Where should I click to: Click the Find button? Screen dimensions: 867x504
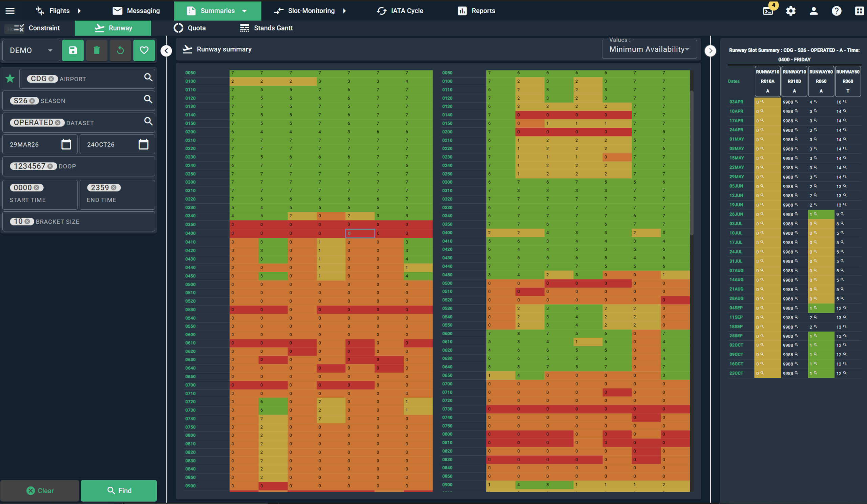tap(119, 490)
